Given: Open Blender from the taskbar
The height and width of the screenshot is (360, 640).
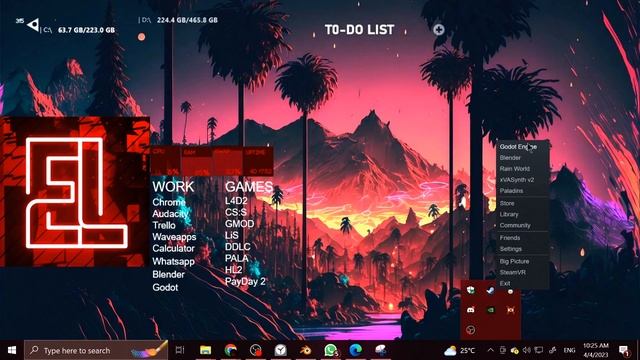Looking at the screenshot, I should click(x=305, y=350).
